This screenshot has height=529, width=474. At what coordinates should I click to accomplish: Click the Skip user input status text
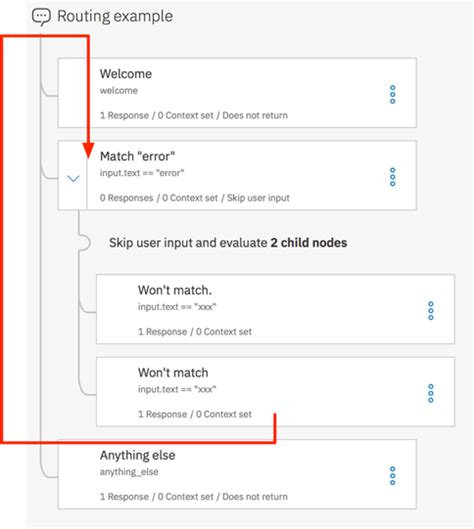point(258,198)
